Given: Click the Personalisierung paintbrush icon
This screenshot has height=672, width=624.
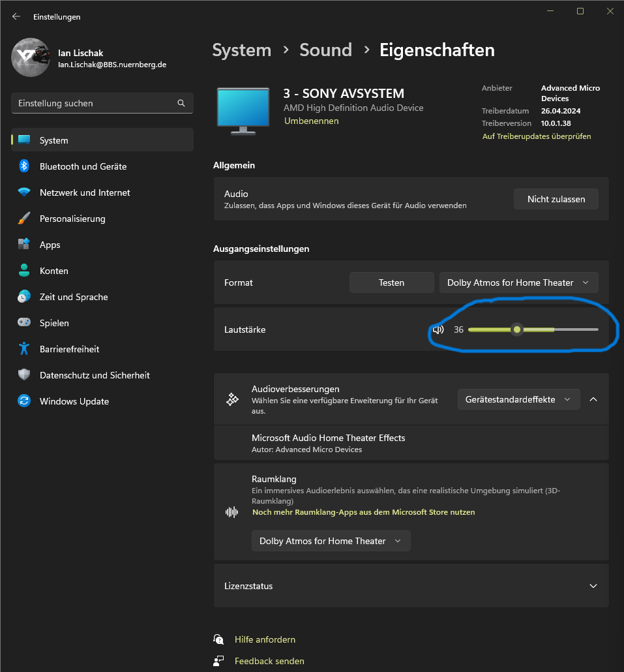Looking at the screenshot, I should (x=24, y=218).
